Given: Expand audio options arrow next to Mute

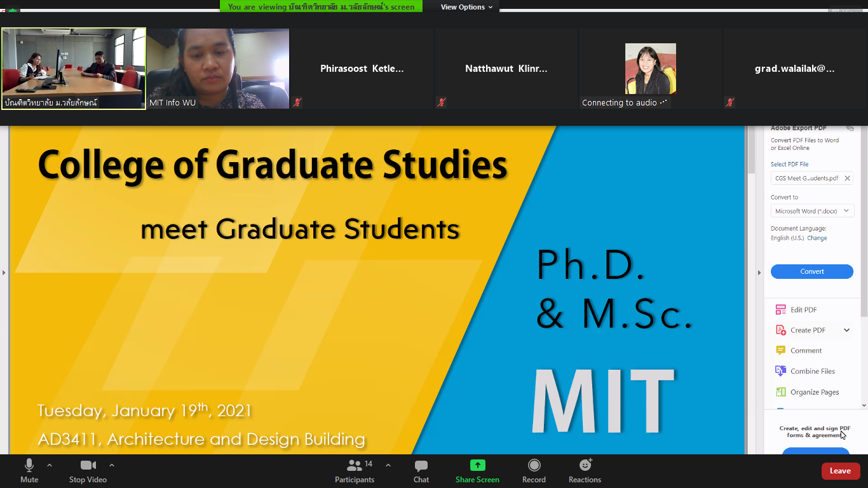Looking at the screenshot, I should (x=50, y=465).
